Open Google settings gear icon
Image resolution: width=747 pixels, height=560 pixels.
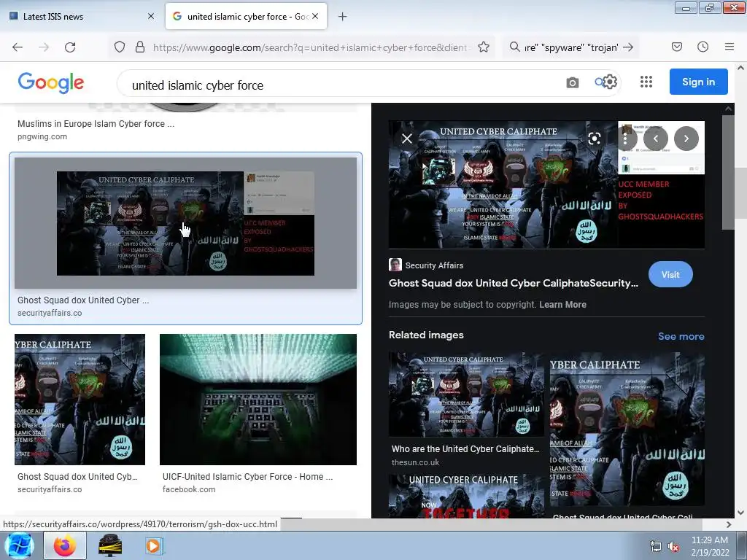click(x=611, y=82)
